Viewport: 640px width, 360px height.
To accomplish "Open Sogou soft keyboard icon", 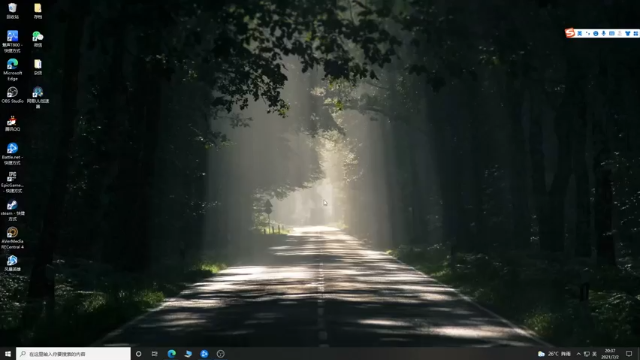I will click(x=611, y=33).
